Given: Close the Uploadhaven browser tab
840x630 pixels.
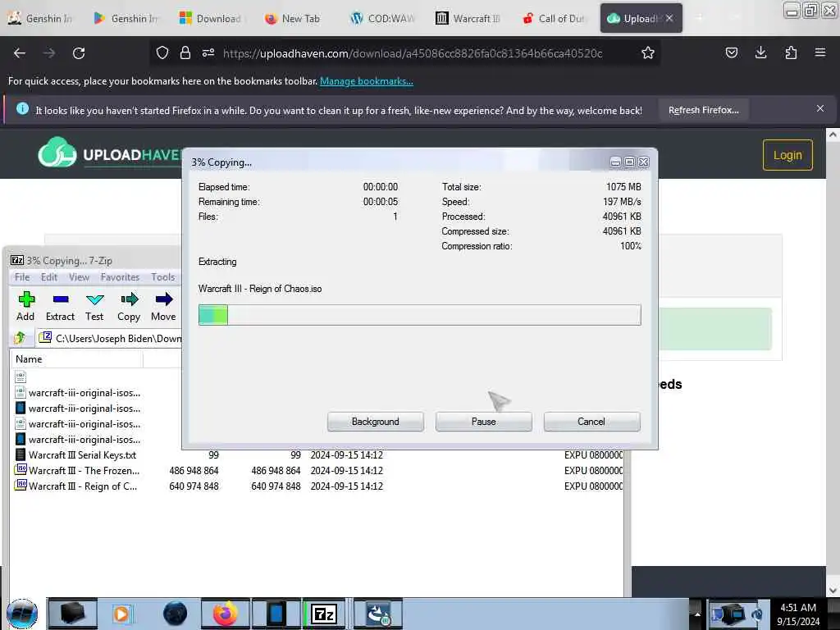Looking at the screenshot, I should click(x=669, y=18).
